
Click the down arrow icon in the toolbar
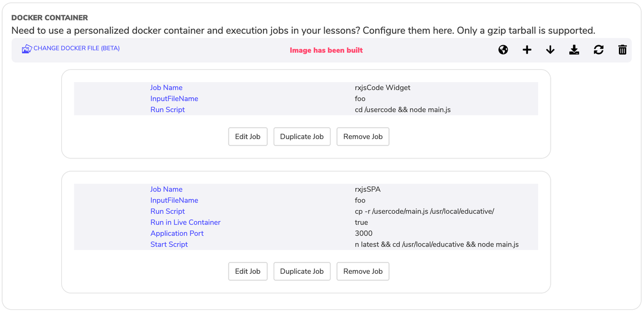(x=550, y=50)
